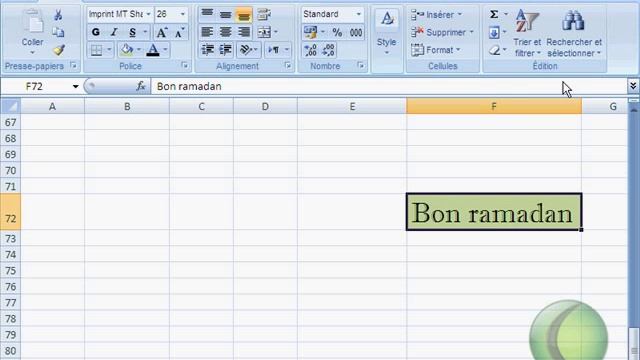Open the Presse-papiers dialog launcher

(x=73, y=65)
